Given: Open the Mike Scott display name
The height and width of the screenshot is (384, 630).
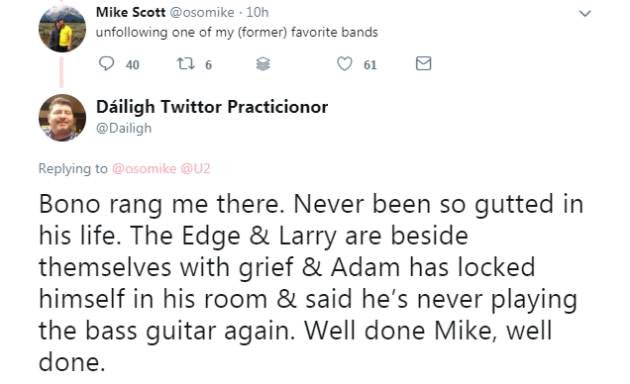Looking at the screenshot, I should (131, 12).
